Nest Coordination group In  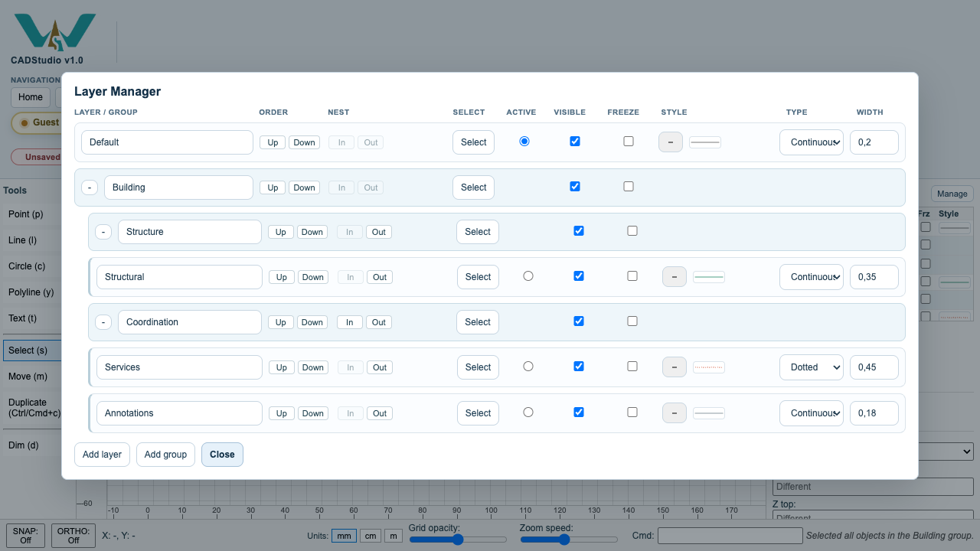(349, 322)
